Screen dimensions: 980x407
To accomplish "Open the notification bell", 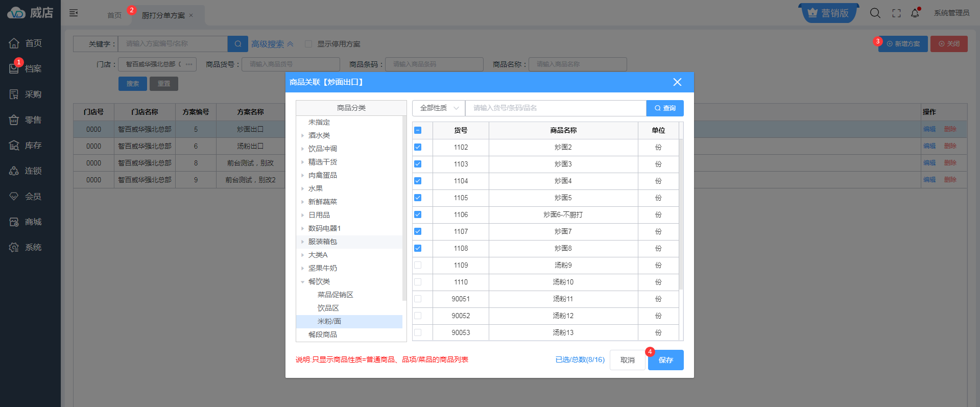I will point(915,13).
